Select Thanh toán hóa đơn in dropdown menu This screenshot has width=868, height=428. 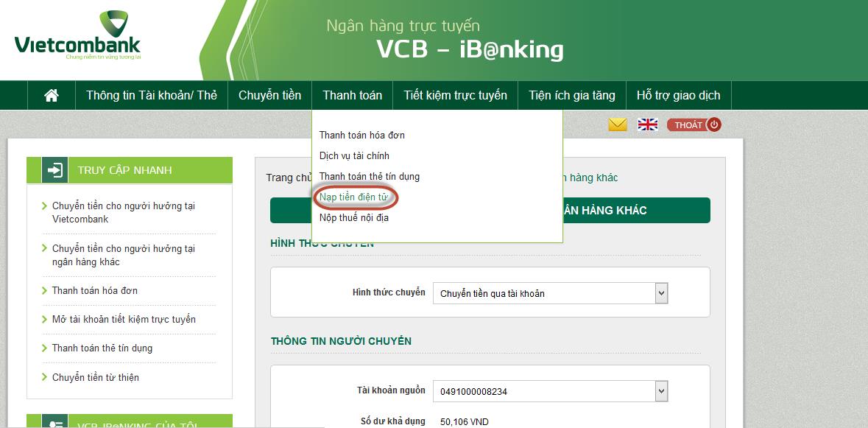coord(362,135)
